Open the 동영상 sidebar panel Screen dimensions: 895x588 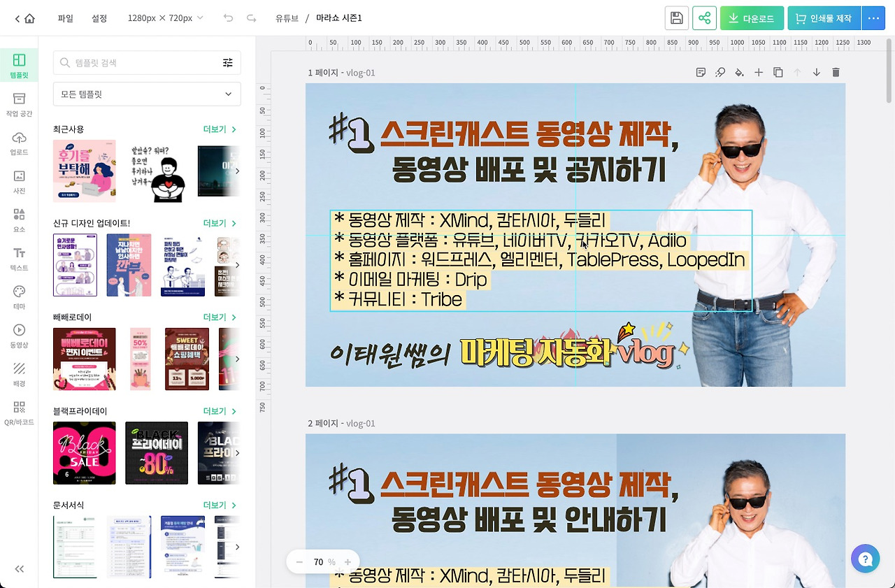tap(19, 336)
